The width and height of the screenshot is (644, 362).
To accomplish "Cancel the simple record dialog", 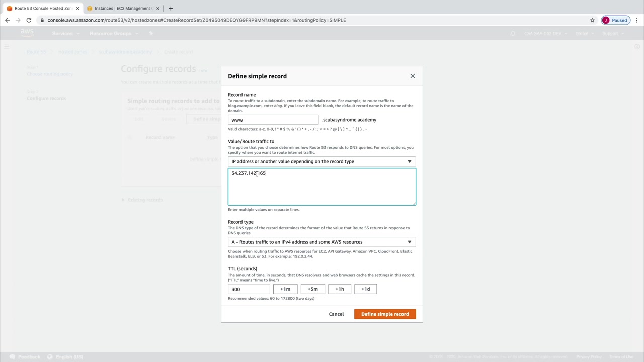I will (336, 314).
